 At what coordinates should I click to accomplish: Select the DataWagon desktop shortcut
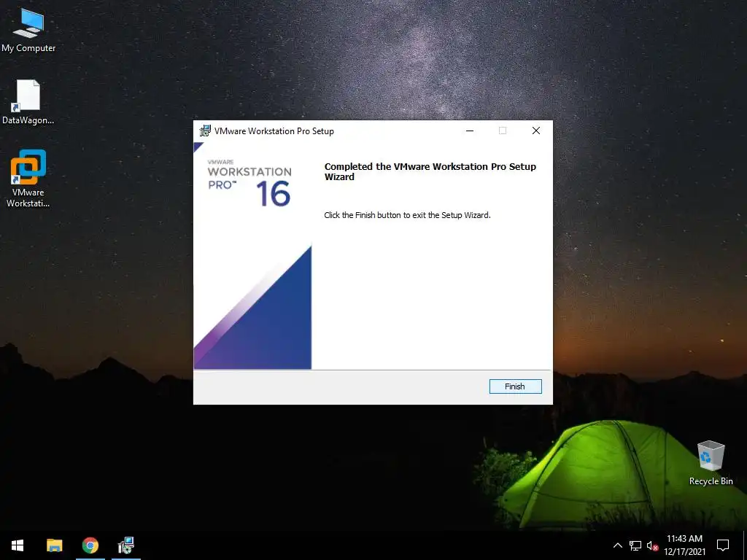pos(28,102)
